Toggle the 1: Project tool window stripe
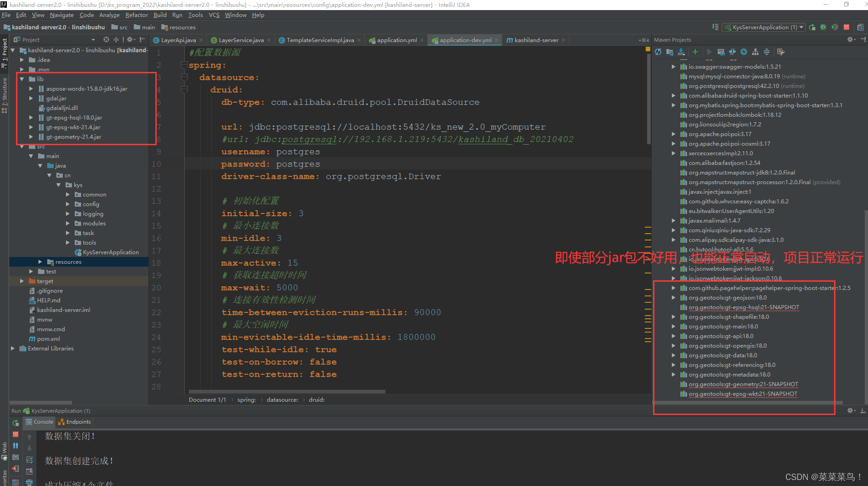 pos(5,53)
